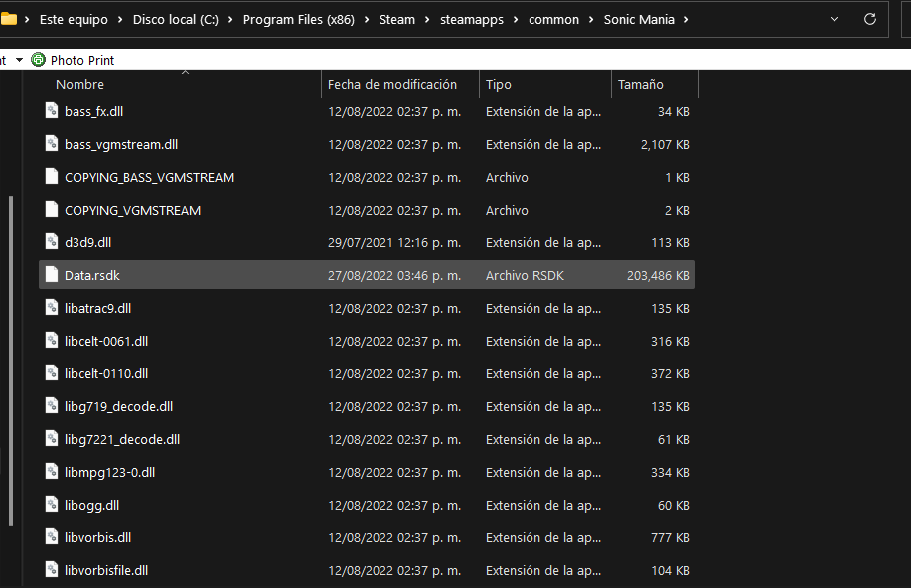
Task: Expand chevron after Disco local (C:)
Action: coord(230,19)
